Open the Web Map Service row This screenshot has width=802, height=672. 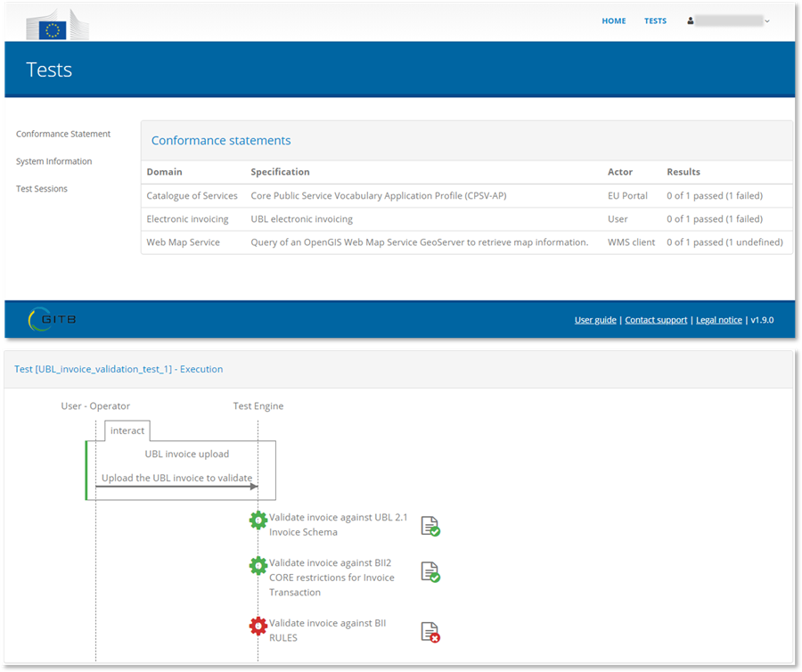[x=466, y=242]
